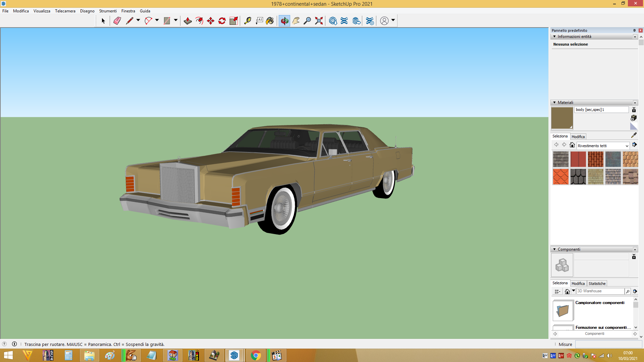Switch to Componenti Modifica tab
This screenshot has width=644, height=362.
578,284
